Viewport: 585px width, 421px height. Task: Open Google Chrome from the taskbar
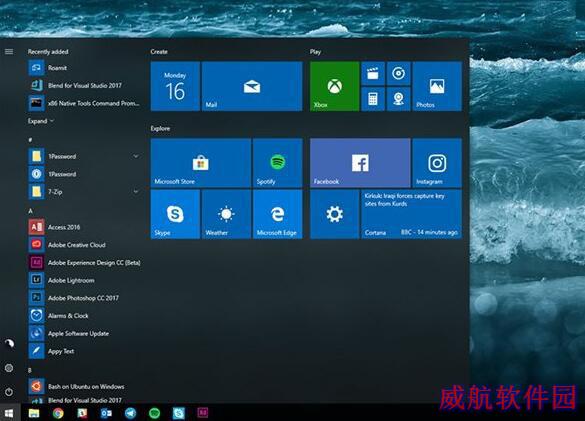coord(58,413)
